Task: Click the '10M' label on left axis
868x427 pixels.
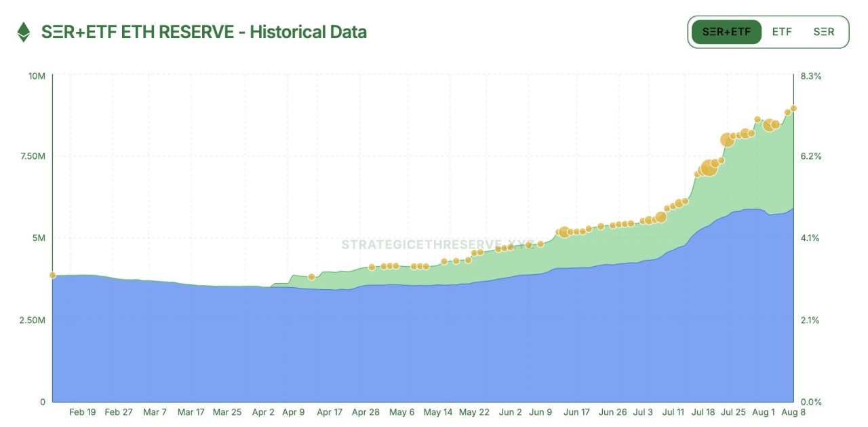Action: coord(37,76)
